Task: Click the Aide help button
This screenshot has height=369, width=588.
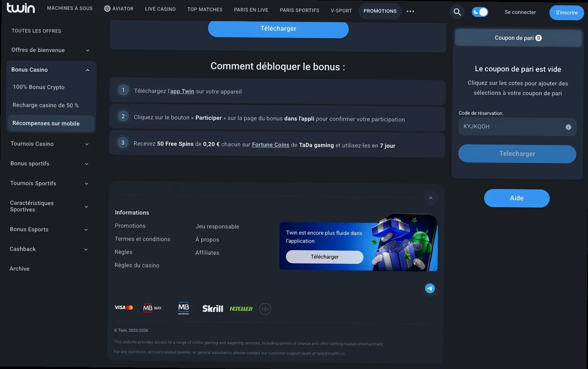Action: [517, 198]
